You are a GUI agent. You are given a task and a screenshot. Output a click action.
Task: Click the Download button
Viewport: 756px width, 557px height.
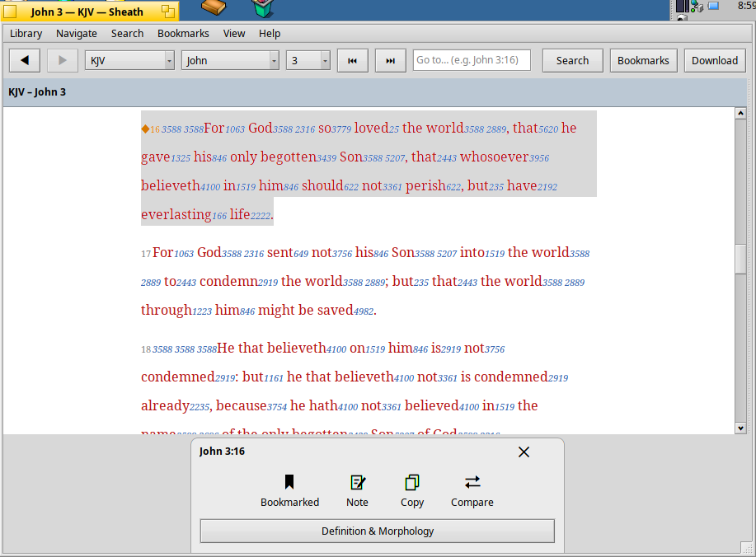pyautogui.click(x=715, y=61)
